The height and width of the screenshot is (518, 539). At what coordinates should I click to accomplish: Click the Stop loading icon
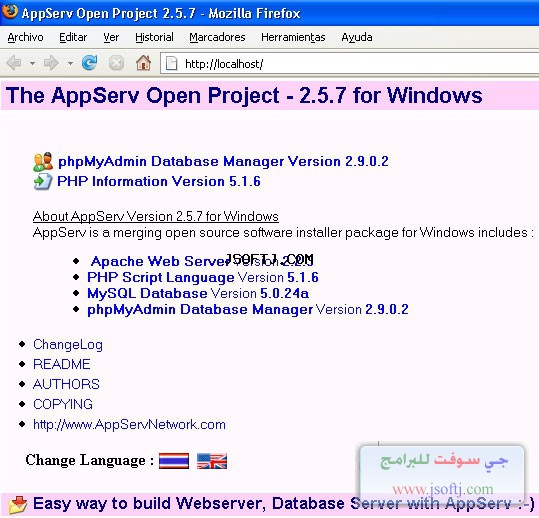tap(116, 63)
